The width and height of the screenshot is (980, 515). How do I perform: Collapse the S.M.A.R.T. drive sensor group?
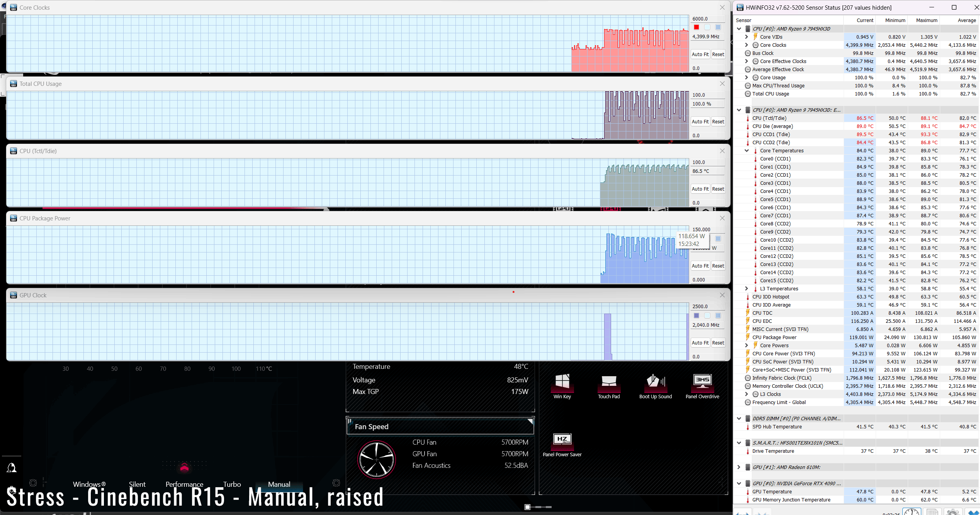click(x=739, y=443)
